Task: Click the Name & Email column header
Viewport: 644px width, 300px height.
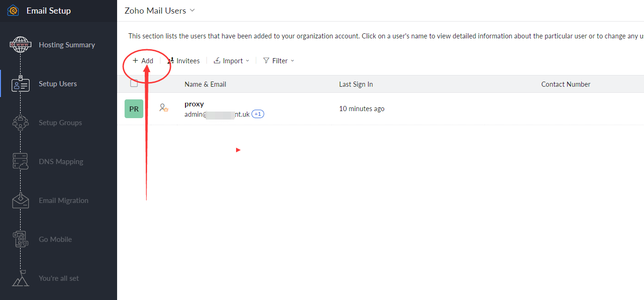Action: click(205, 84)
